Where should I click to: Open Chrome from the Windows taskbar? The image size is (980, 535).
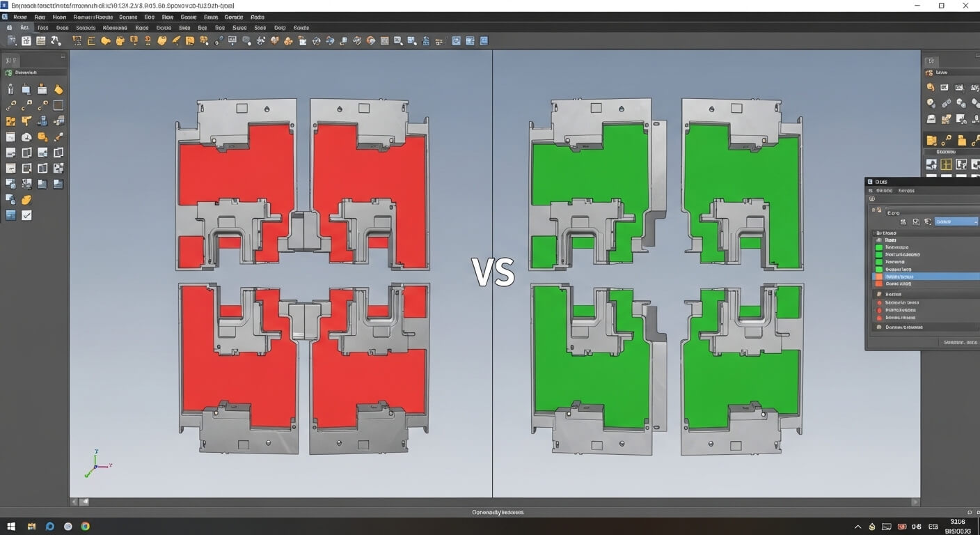point(85,526)
